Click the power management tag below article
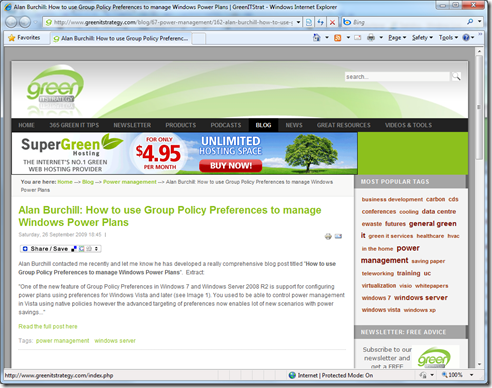492x388 pixels. 62,341
